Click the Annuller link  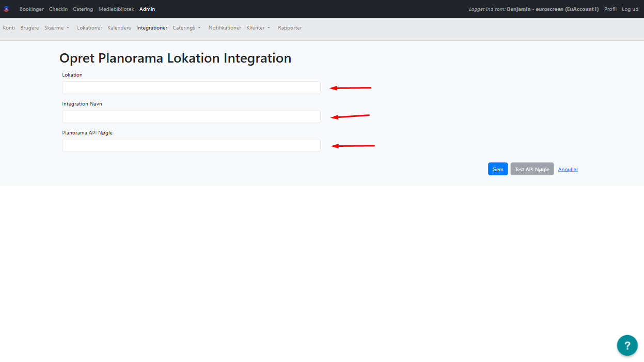coord(568,169)
